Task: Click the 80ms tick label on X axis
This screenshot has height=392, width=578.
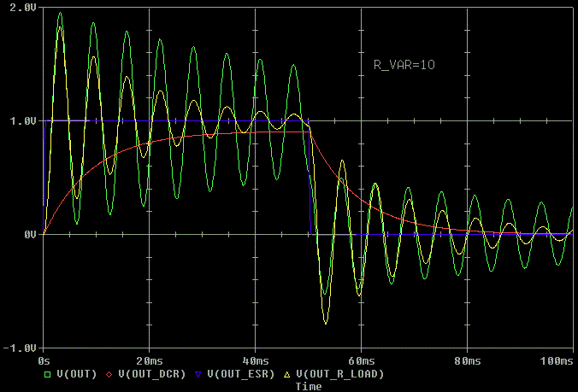Action: [467, 361]
